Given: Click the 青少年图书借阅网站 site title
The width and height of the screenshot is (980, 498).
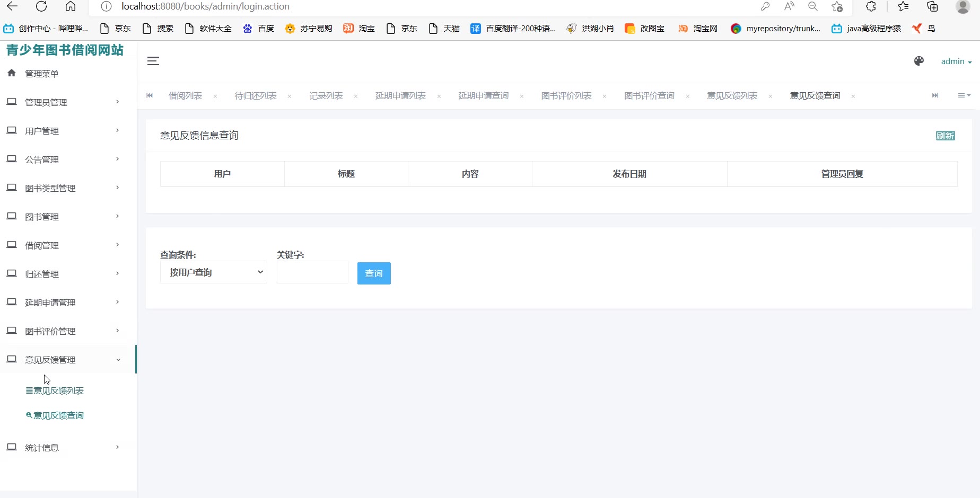Looking at the screenshot, I should [x=65, y=50].
